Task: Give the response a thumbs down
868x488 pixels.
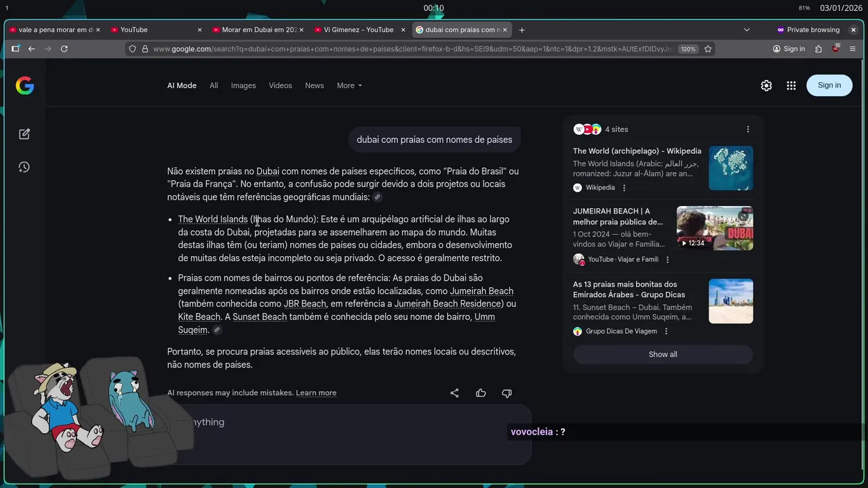Action: (x=507, y=393)
